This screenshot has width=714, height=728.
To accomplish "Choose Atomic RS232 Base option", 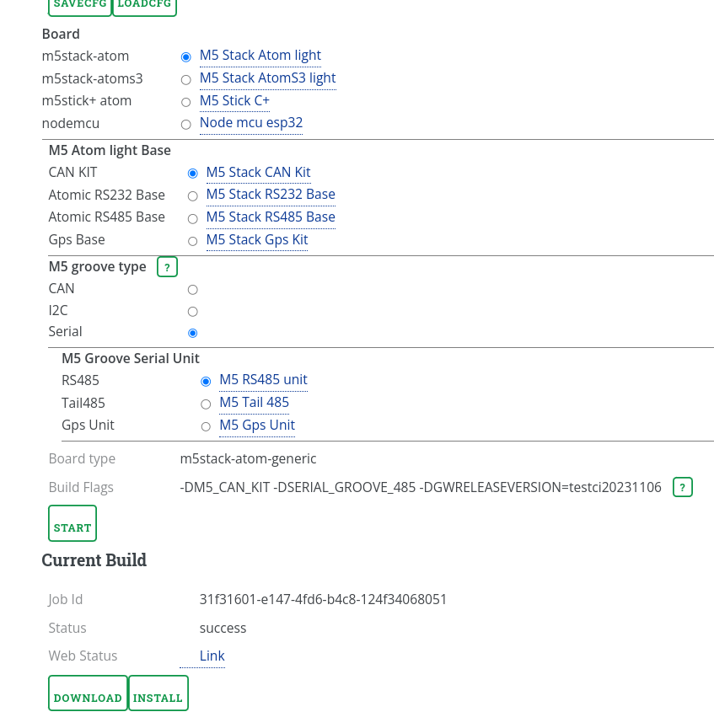I will click(192, 195).
